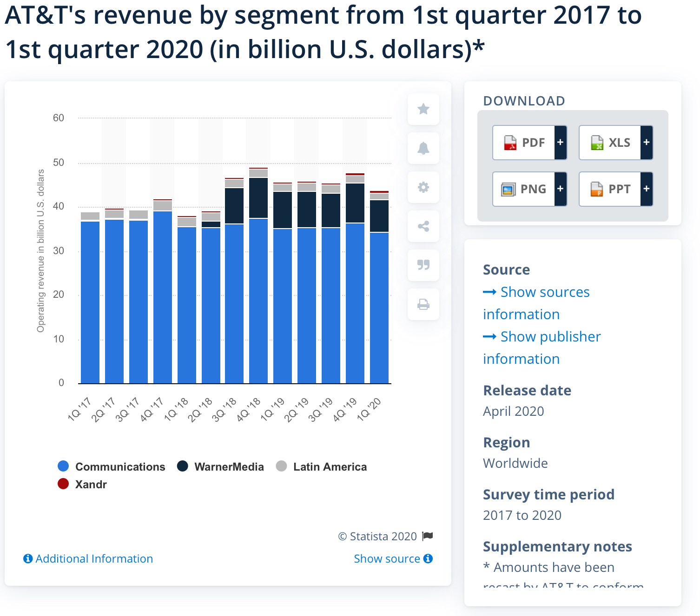
Task: Click the print icon
Action: [423, 304]
